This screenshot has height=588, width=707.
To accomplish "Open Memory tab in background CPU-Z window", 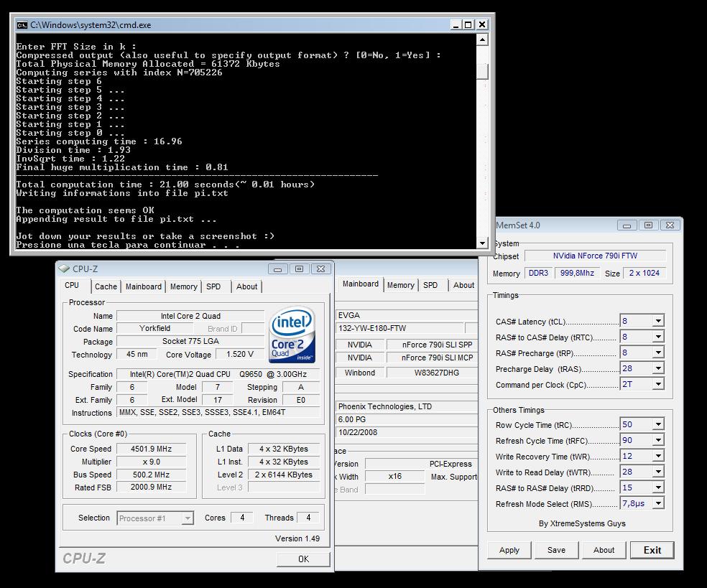I will click(400, 285).
